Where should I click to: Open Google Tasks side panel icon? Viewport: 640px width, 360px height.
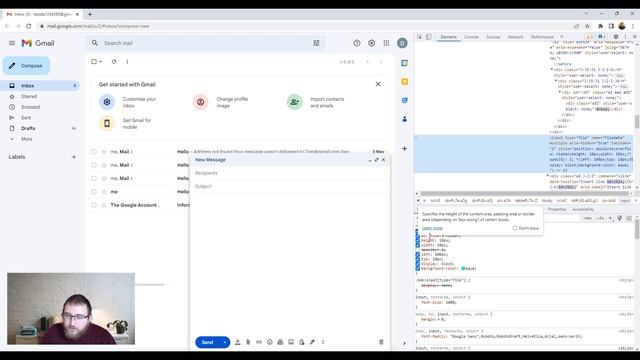click(x=404, y=100)
